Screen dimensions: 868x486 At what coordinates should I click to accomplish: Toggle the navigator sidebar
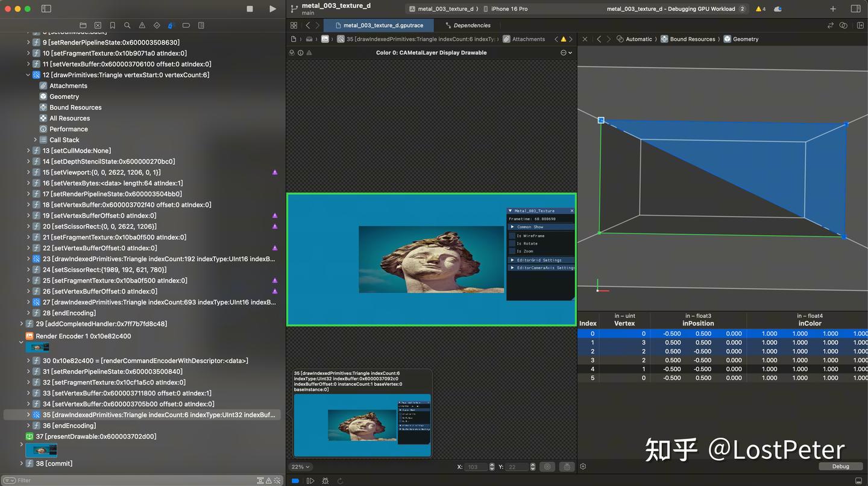46,8
